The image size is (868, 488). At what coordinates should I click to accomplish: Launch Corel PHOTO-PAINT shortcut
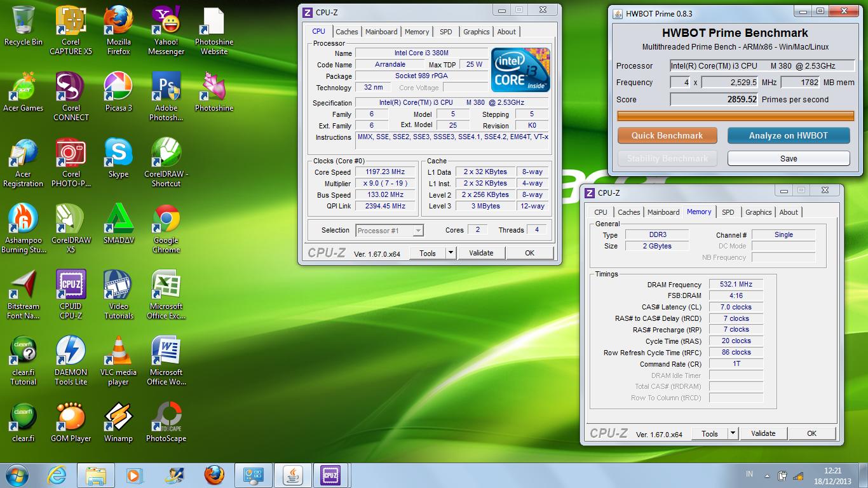(71, 162)
